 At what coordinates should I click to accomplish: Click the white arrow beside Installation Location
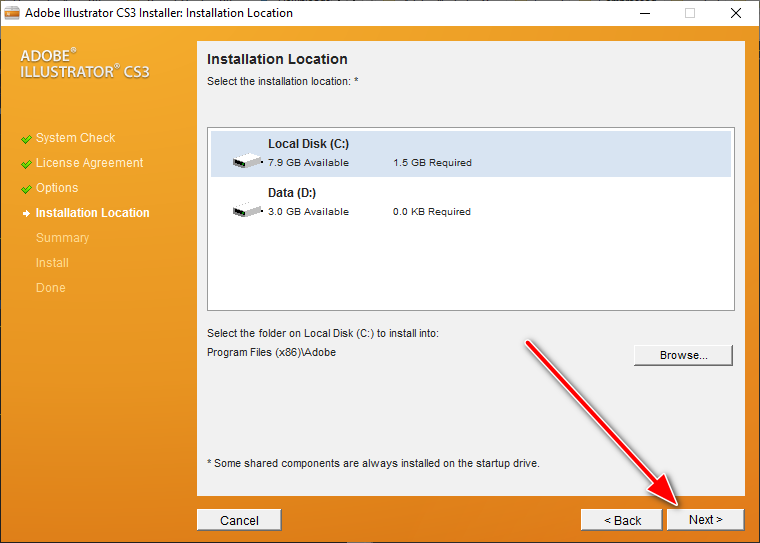[26, 214]
